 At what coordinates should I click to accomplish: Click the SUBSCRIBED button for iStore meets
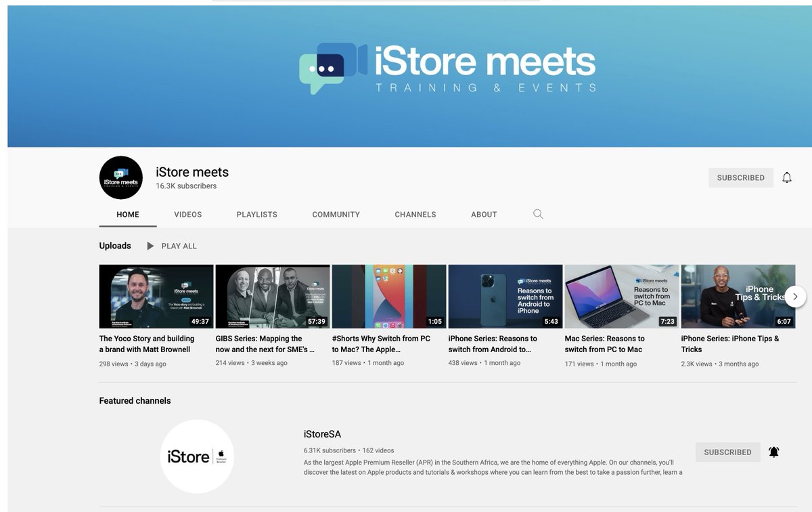(x=741, y=177)
